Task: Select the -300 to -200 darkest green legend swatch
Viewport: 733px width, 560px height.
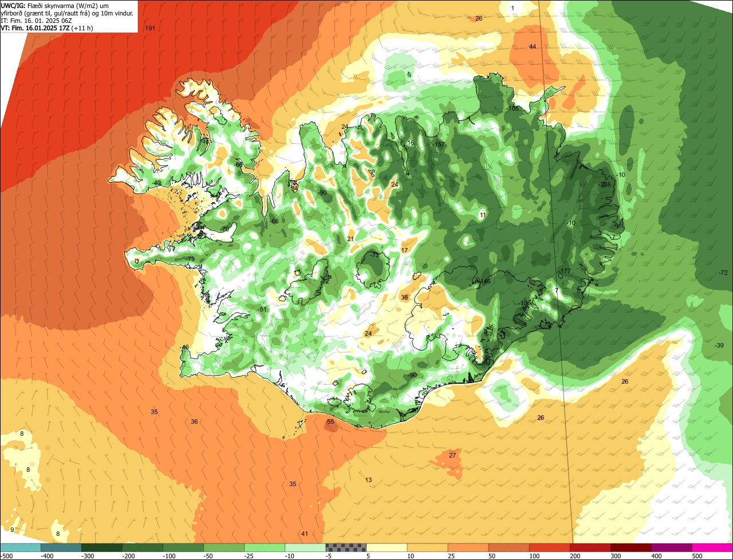Action: [101, 547]
